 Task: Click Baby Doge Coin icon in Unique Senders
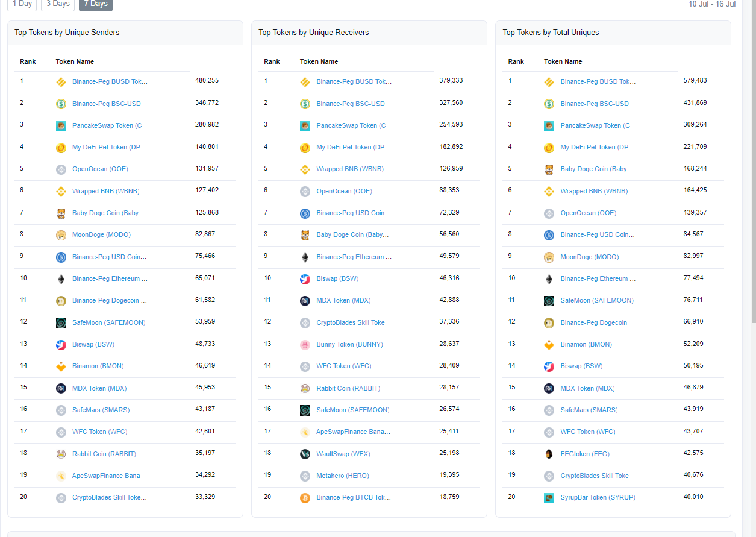tap(61, 213)
